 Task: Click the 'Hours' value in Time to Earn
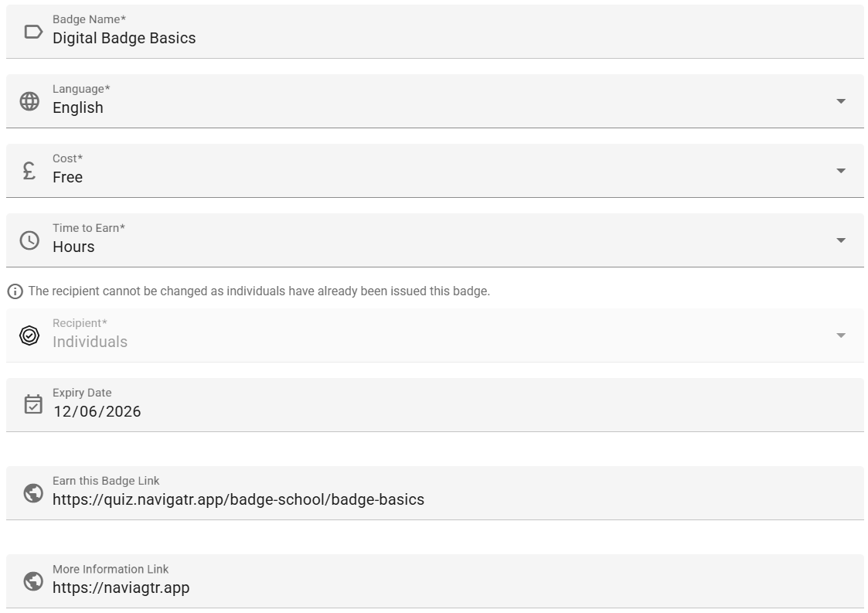73,247
